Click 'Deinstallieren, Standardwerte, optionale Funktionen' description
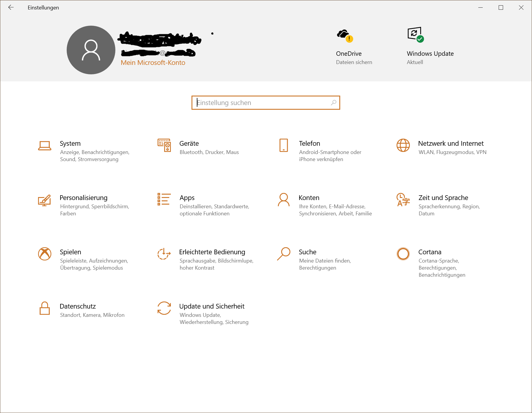 215,210
